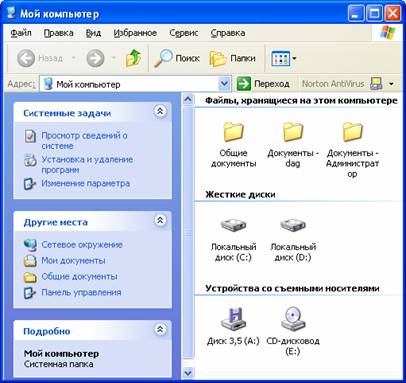The image size is (406, 383).
Task: Open the views dropdown arrow
Action: click(x=294, y=59)
